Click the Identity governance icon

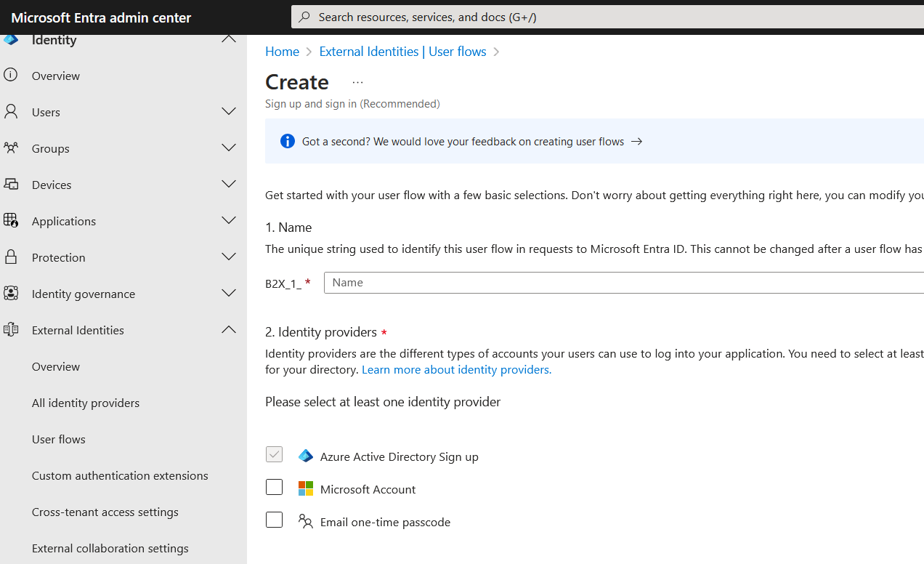(11, 293)
